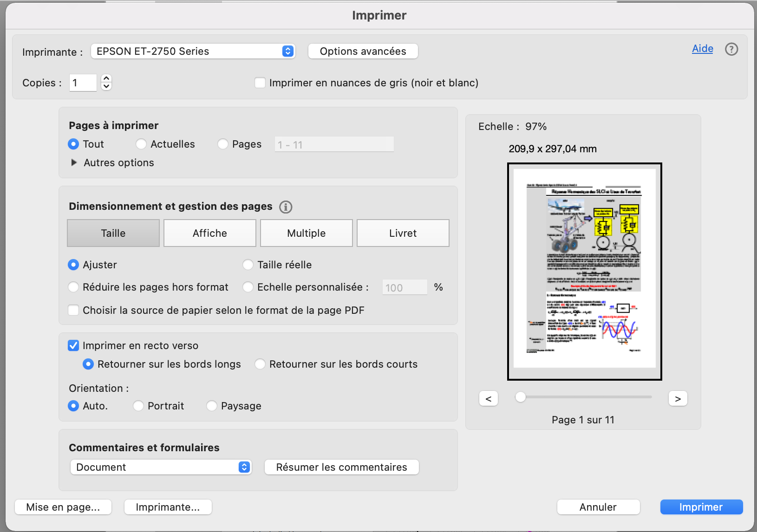The height and width of the screenshot is (532, 757).
Task: Go to next preview page with right arrow
Action: click(x=678, y=398)
